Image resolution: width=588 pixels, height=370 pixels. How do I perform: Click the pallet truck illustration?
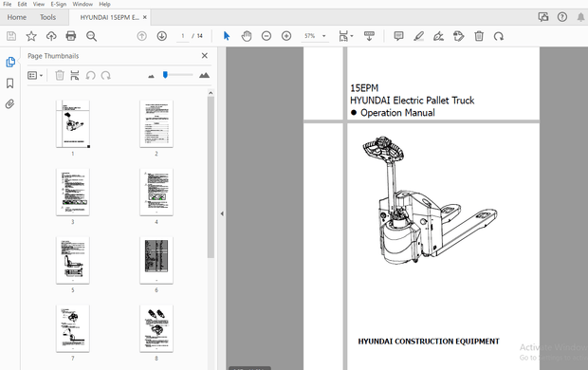tap(430, 199)
